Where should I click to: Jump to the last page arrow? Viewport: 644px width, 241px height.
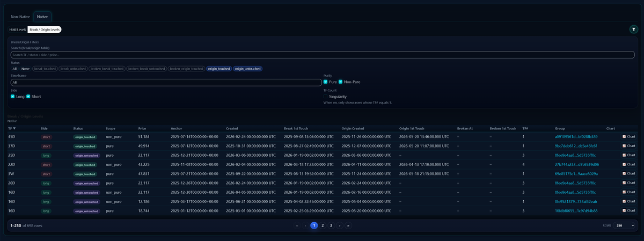[348, 226]
